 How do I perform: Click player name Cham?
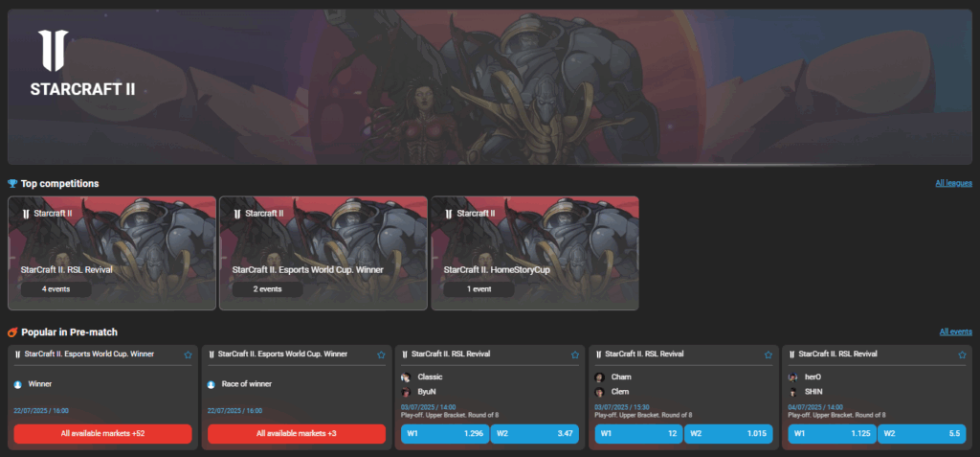pos(621,377)
